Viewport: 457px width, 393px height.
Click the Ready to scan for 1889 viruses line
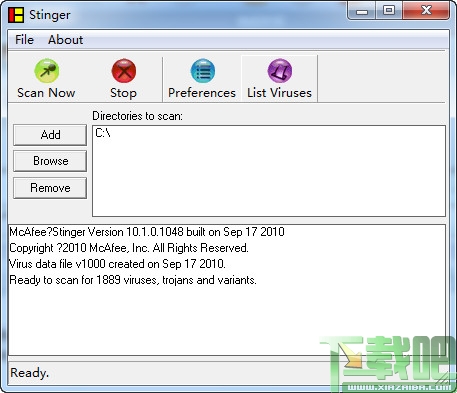133,280
